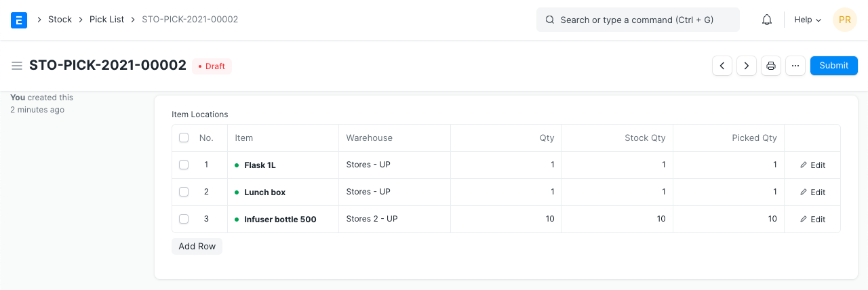This screenshot has height=290, width=868.
Task: Open the three-dots more options menu
Action: click(x=795, y=66)
